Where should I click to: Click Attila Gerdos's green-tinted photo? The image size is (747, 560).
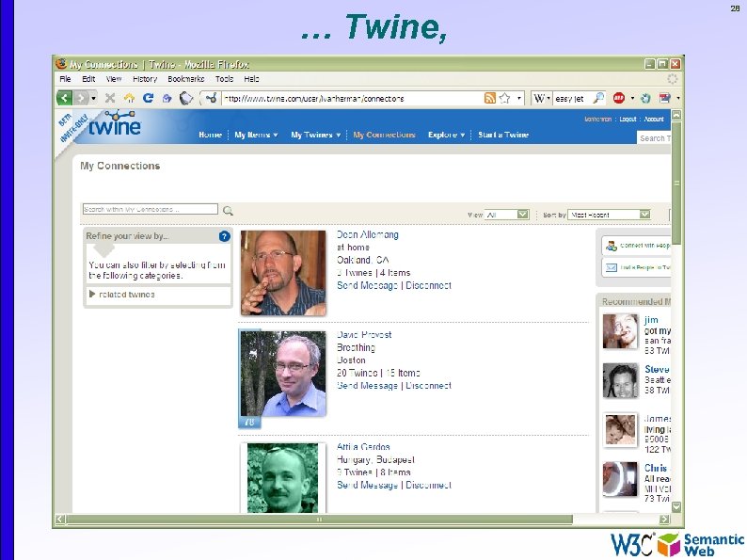click(x=283, y=478)
